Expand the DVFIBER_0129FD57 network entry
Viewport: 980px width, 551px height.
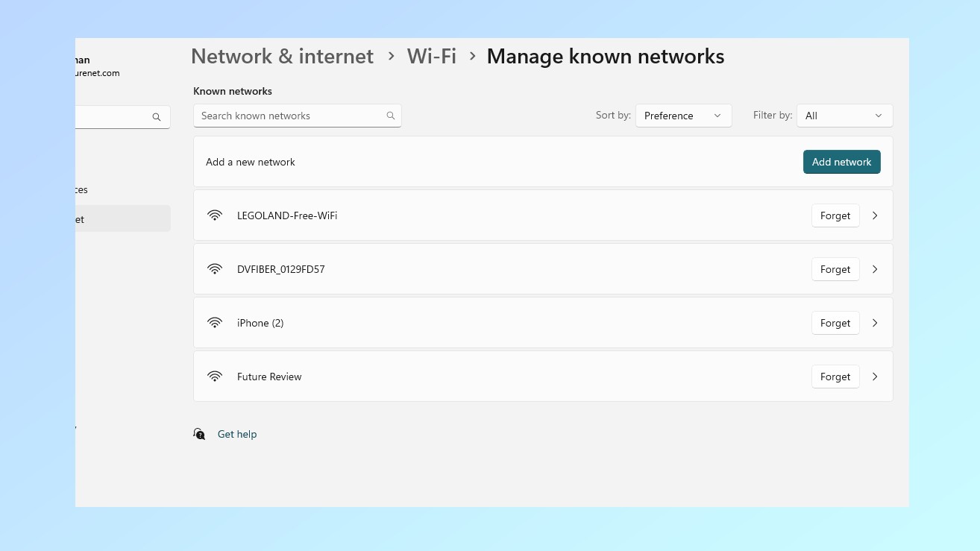tap(874, 268)
